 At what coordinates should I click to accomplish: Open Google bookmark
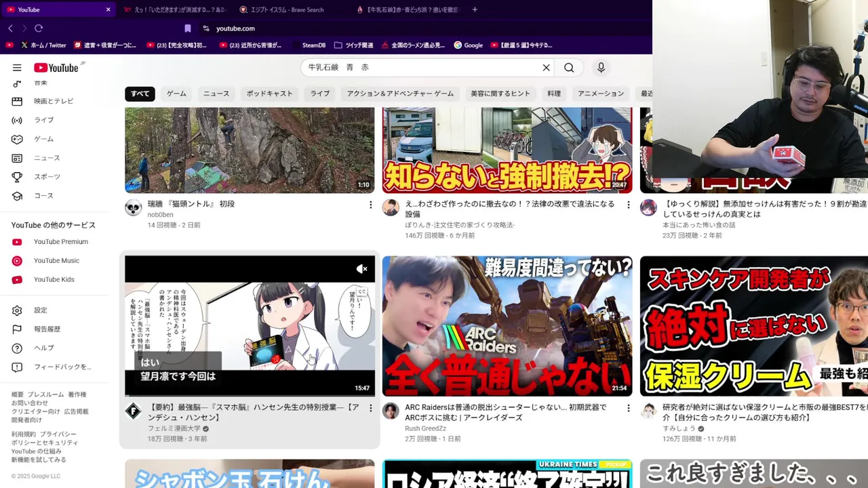pos(468,45)
